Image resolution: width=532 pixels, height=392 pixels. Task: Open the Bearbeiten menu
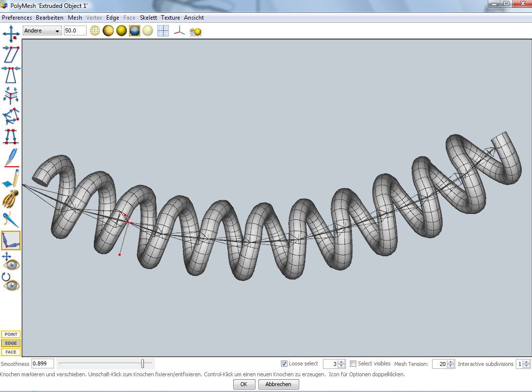(x=50, y=18)
